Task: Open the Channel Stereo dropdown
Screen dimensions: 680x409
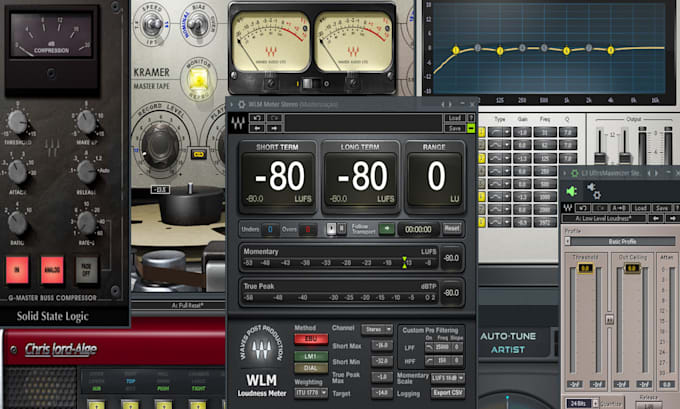Action: [x=377, y=329]
